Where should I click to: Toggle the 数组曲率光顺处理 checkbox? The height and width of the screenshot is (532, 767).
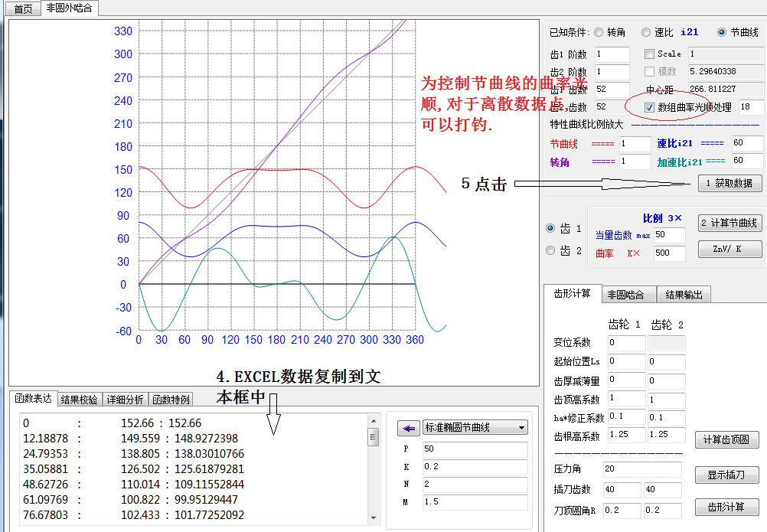(x=650, y=107)
